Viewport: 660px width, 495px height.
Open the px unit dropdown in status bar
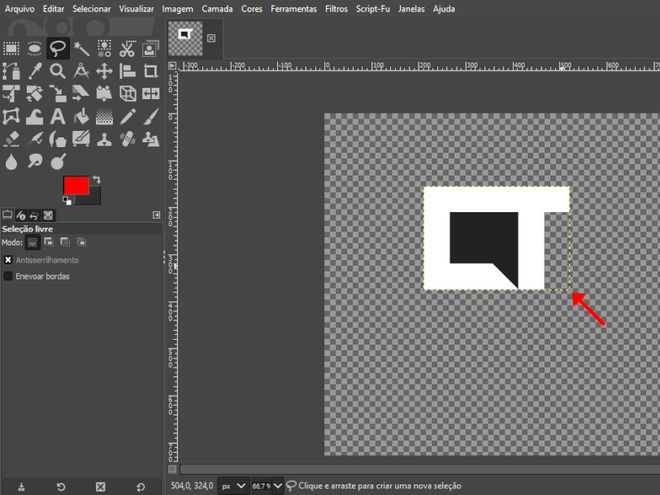234,486
